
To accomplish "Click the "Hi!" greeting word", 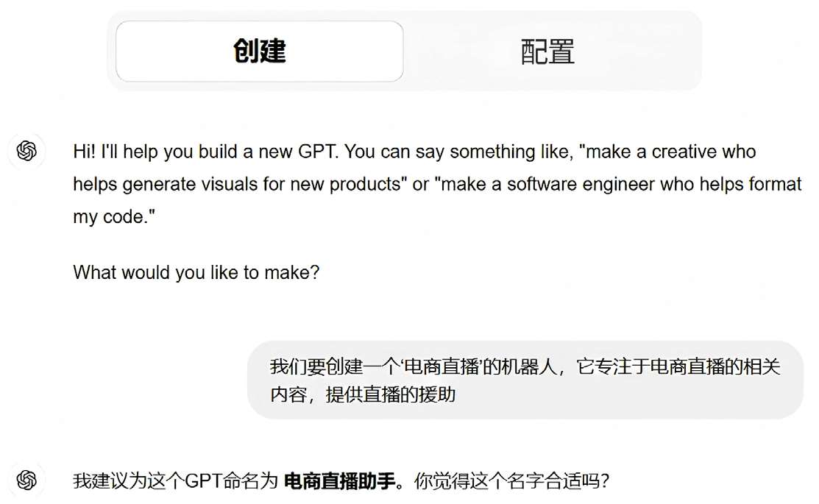I will (x=85, y=152).
